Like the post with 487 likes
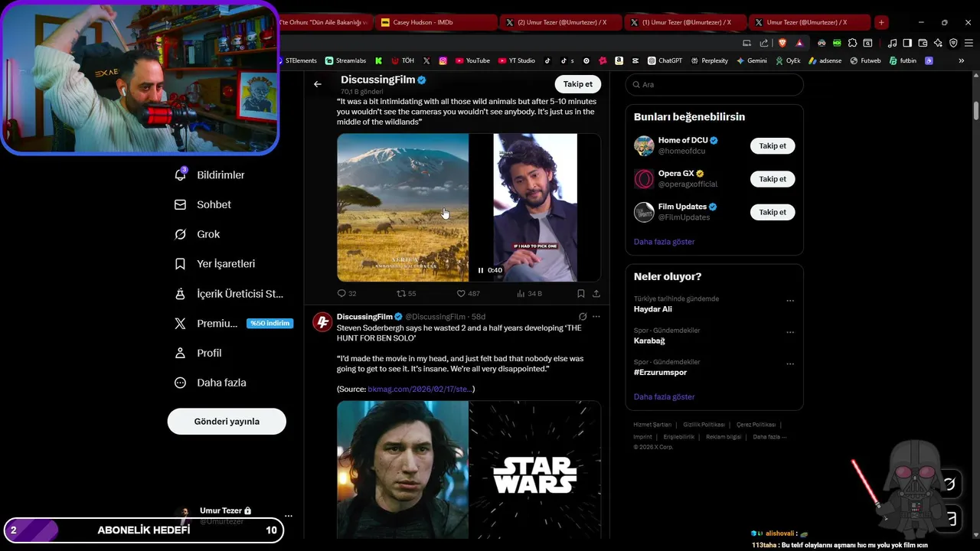Viewport: 980px width, 551px height. point(468,293)
